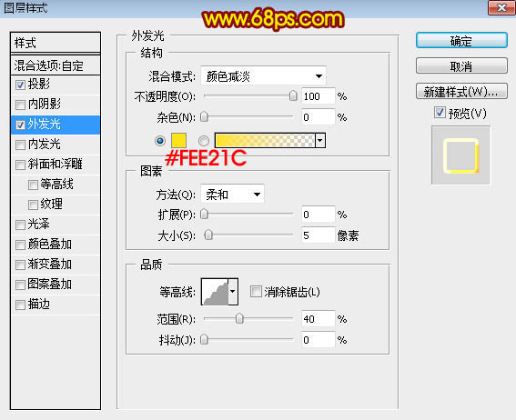Toggle the 消除锯齿 anti-alias checkbox
516x420 pixels.
[x=256, y=292]
